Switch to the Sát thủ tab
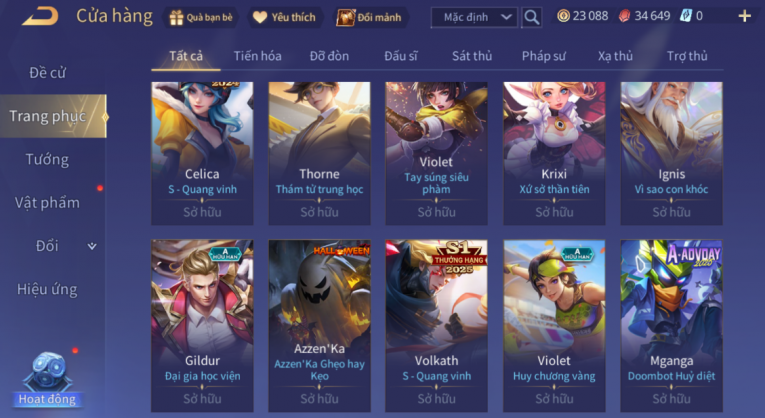 pyautogui.click(x=472, y=56)
